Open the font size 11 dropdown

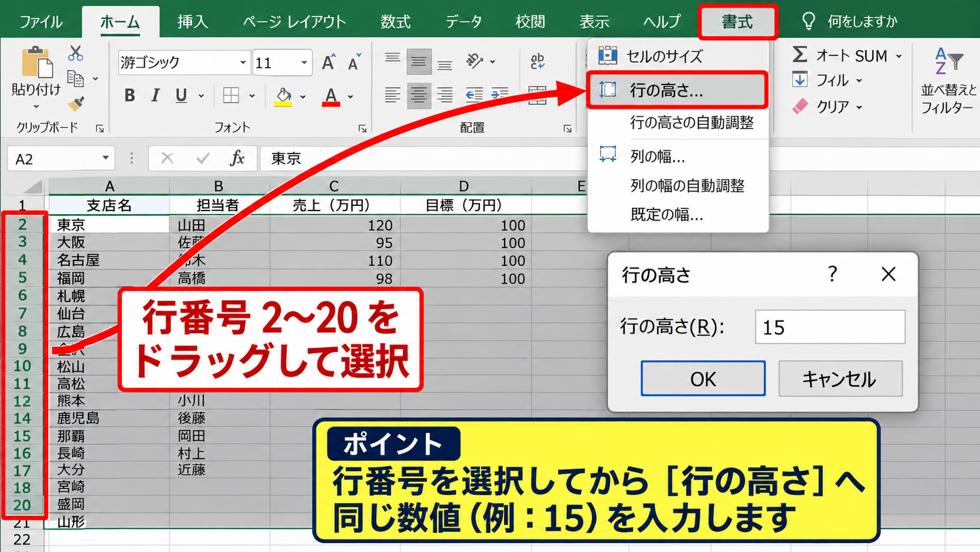304,62
